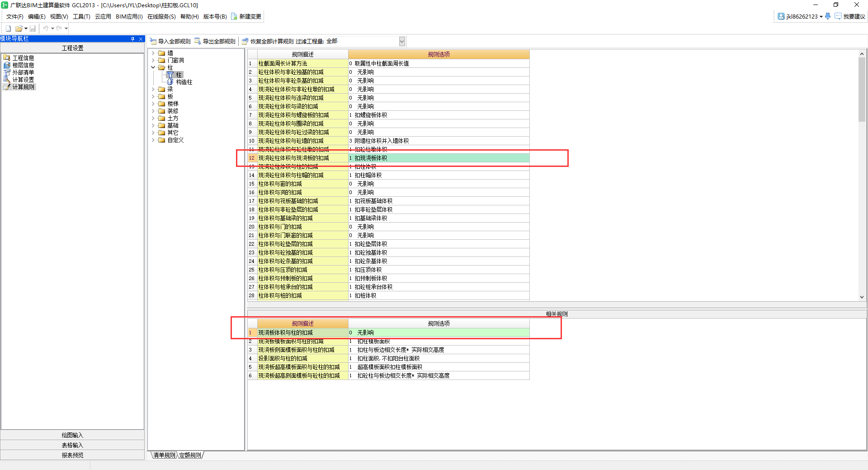Open the 在线服务(S) menu
868x470 pixels.
(x=161, y=17)
